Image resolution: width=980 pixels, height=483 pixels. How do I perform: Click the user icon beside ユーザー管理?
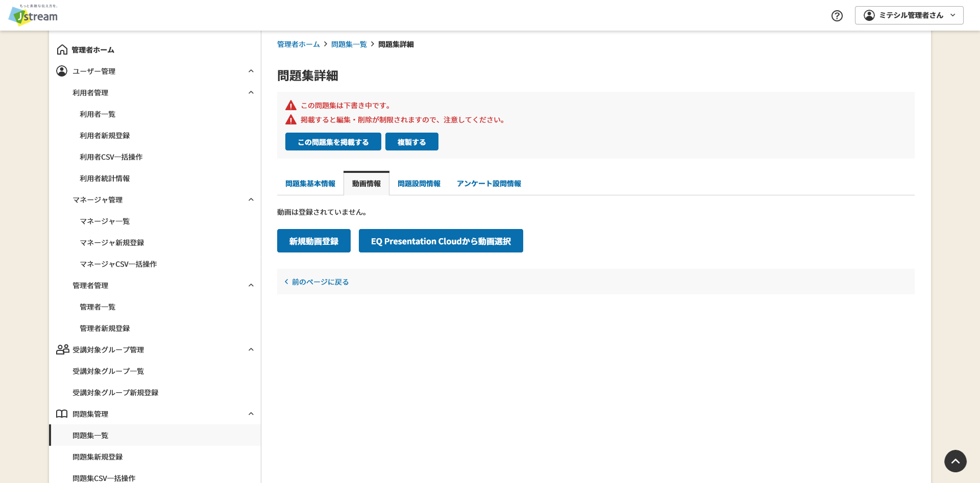(62, 71)
